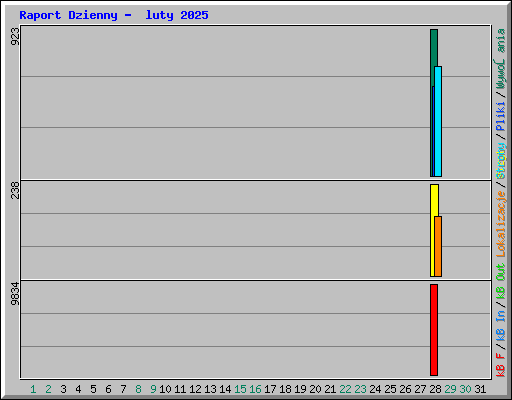Click day 18 on the x-axis
The image size is (512, 400).
tap(285, 389)
